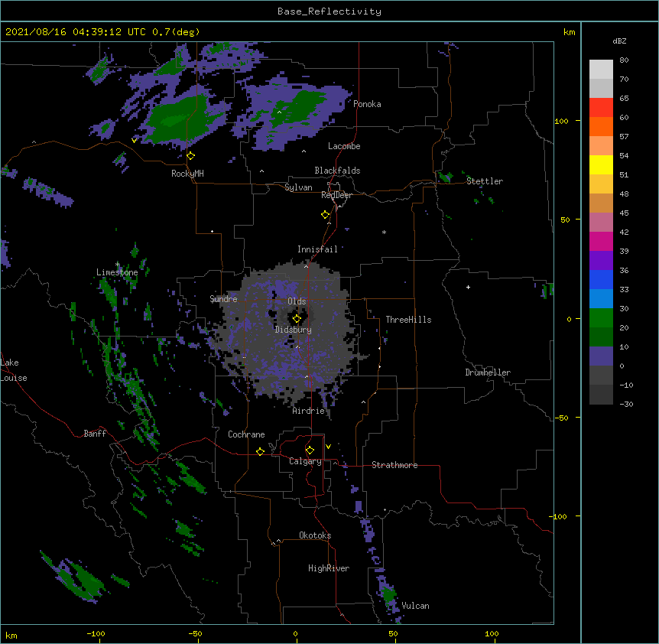Click the dBZ legend heading
This screenshot has height=644, width=659.
point(619,41)
